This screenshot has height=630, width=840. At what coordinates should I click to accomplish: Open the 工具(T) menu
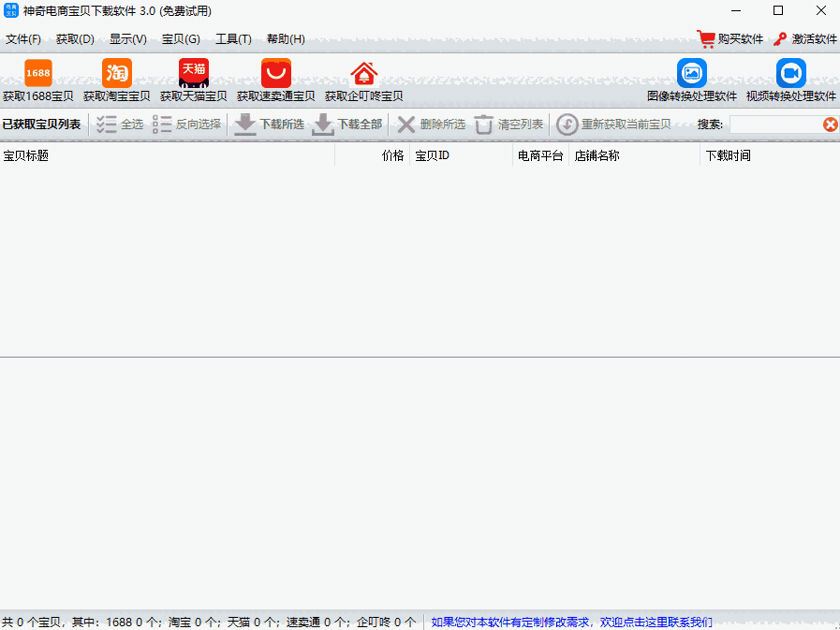233,39
